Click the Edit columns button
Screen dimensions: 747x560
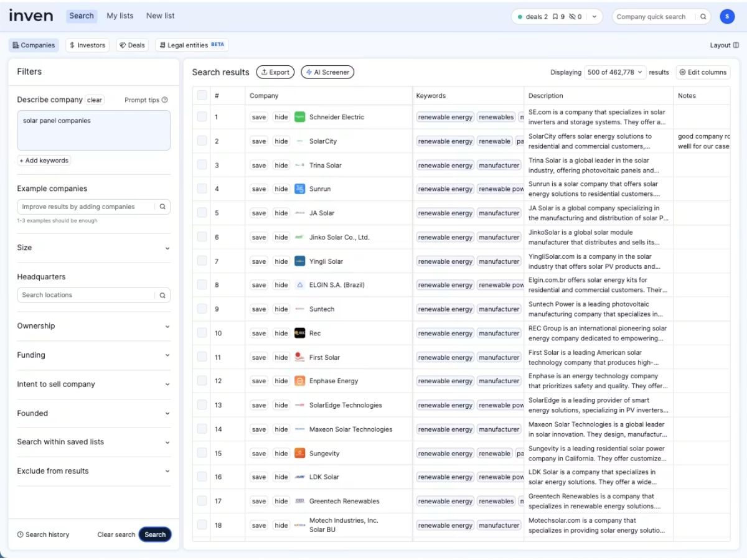[703, 72]
